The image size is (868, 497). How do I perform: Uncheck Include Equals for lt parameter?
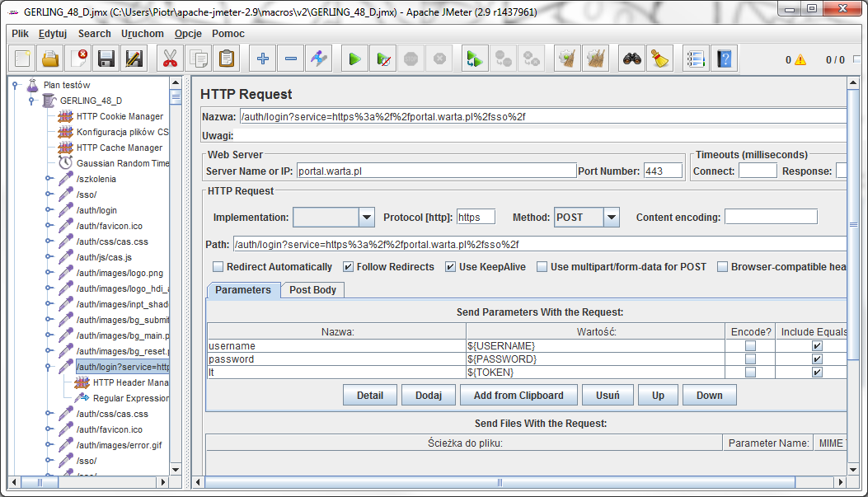click(817, 373)
